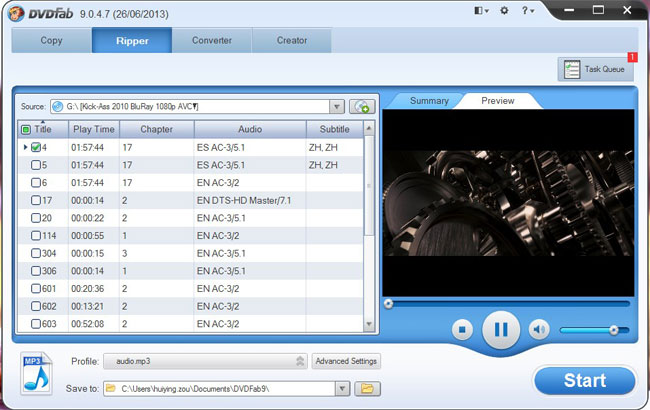Click play time 00:13:21
This screenshot has height=410, width=650.
[x=87, y=306]
